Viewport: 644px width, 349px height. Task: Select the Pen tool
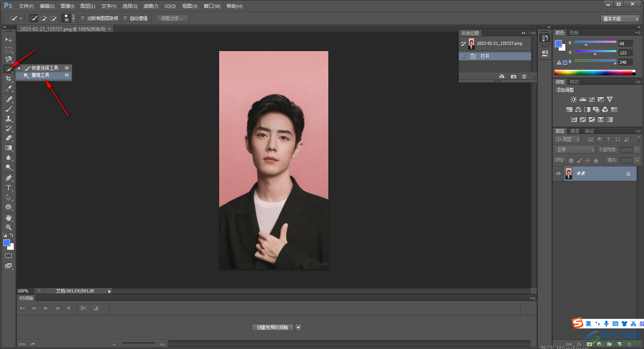pyautogui.click(x=8, y=178)
